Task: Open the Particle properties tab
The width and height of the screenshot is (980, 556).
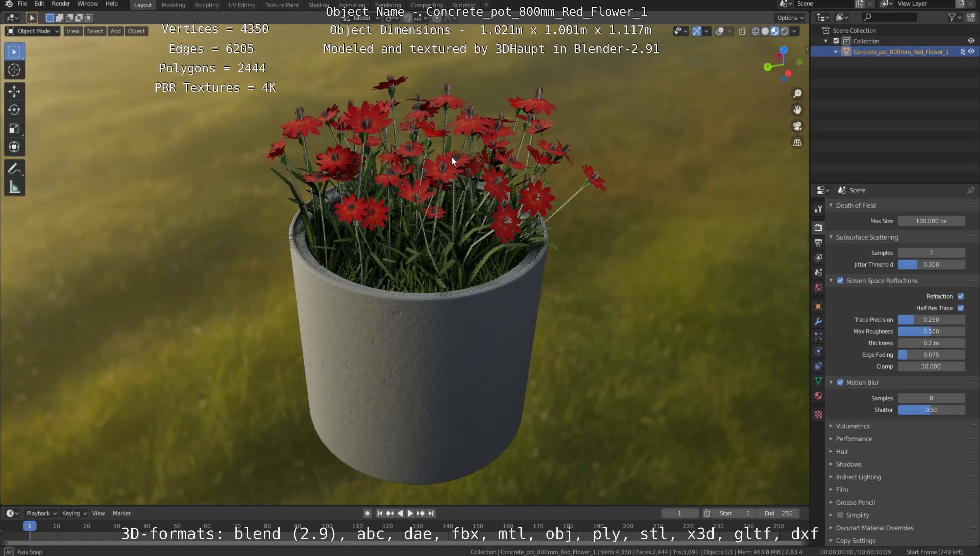Action: click(x=818, y=336)
